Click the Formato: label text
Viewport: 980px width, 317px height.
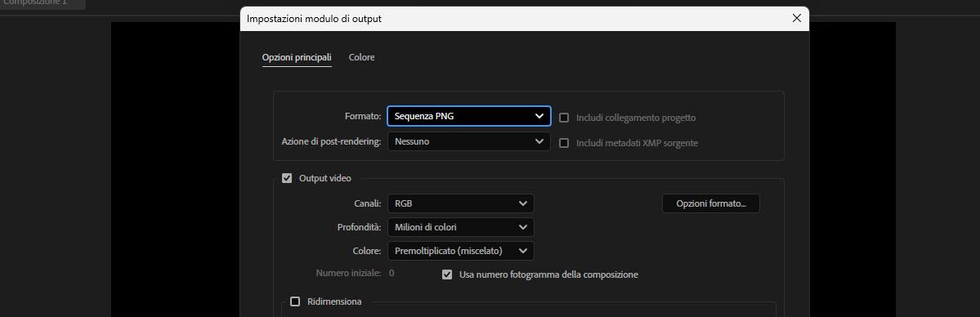coord(363,116)
